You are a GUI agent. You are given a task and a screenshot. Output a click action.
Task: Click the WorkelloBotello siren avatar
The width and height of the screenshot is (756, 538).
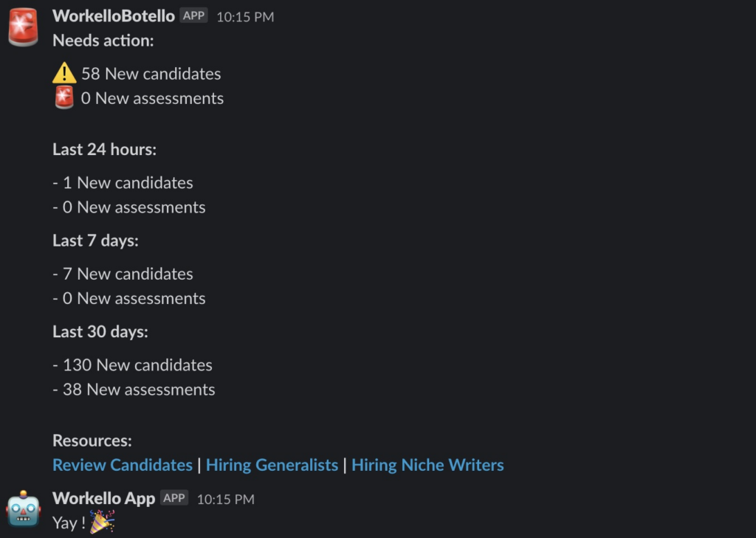tap(24, 27)
